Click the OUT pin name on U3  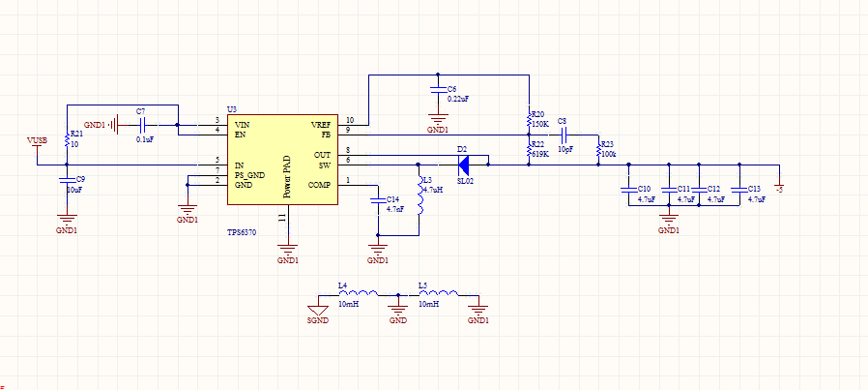pos(322,155)
